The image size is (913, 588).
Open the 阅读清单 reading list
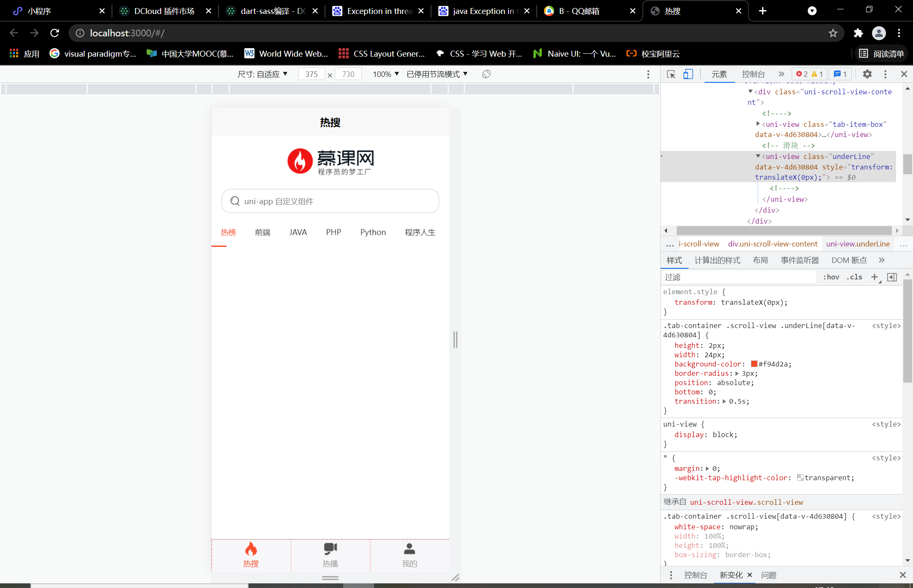tap(881, 54)
